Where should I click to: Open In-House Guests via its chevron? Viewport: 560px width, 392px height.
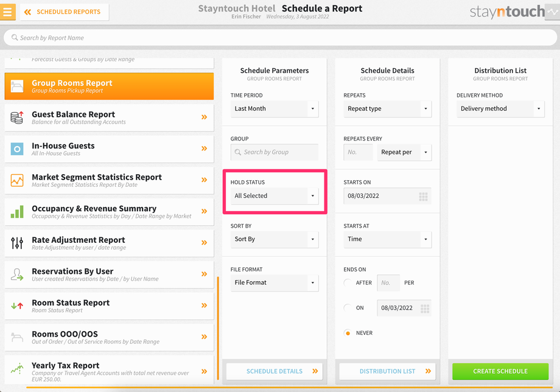pos(204,149)
